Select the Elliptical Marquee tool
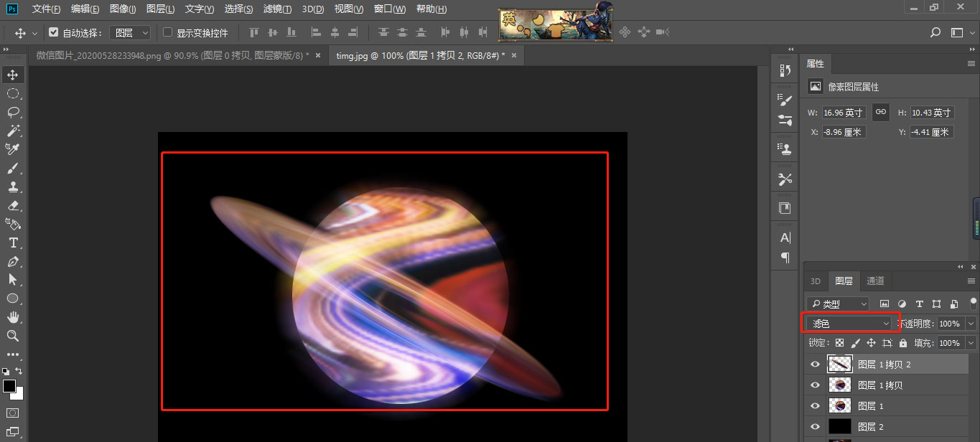Viewport: 980px width, 442px height. [x=13, y=93]
